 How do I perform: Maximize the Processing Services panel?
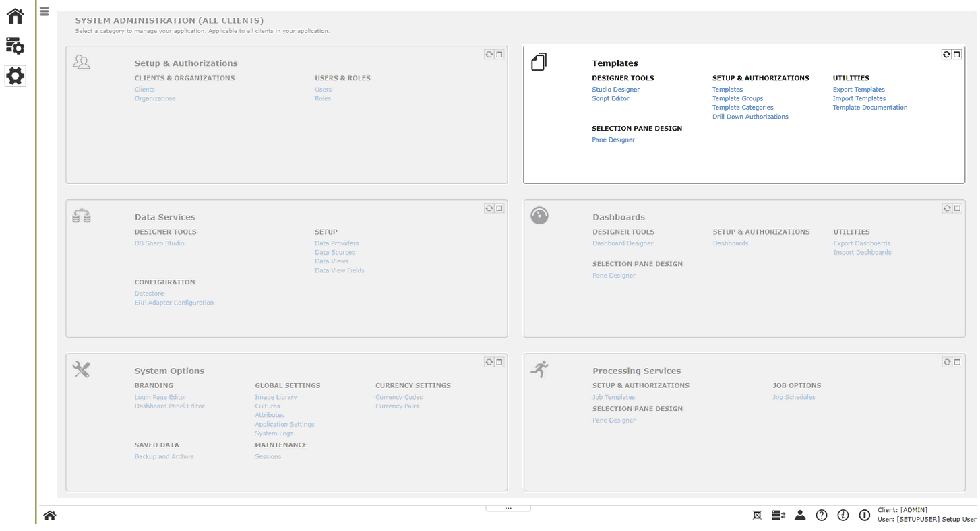957,362
